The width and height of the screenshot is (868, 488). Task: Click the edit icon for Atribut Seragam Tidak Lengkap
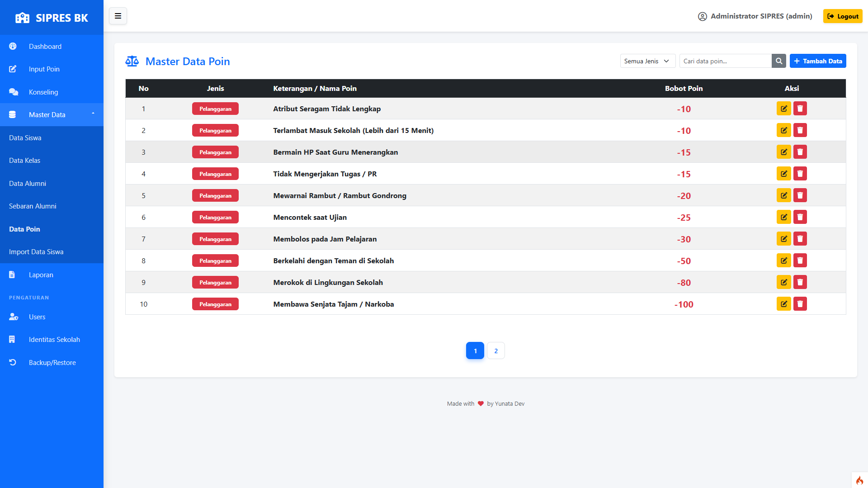coord(783,109)
